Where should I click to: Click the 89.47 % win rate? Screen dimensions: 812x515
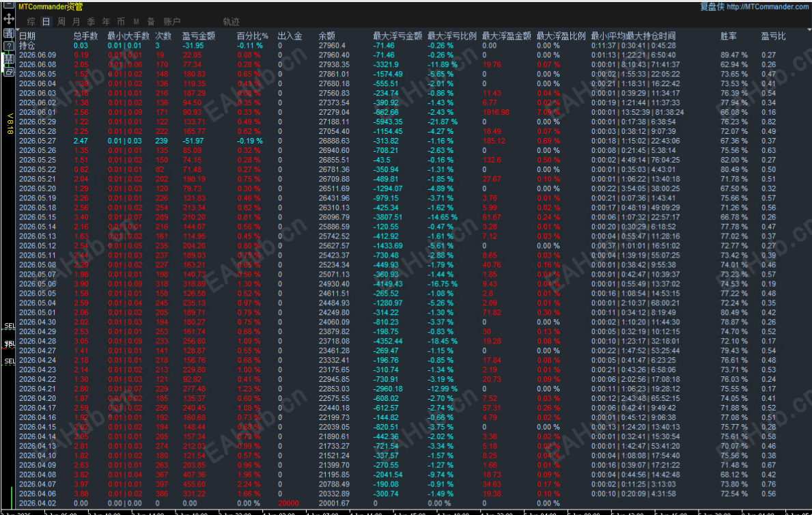coord(733,55)
